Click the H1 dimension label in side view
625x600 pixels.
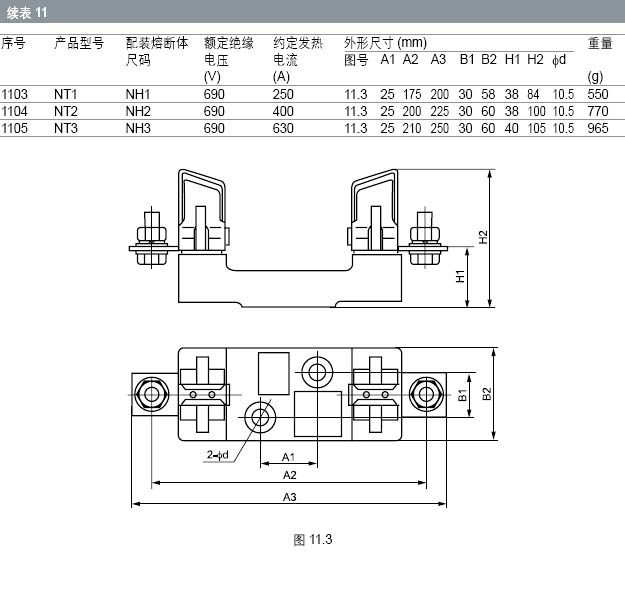(x=461, y=277)
